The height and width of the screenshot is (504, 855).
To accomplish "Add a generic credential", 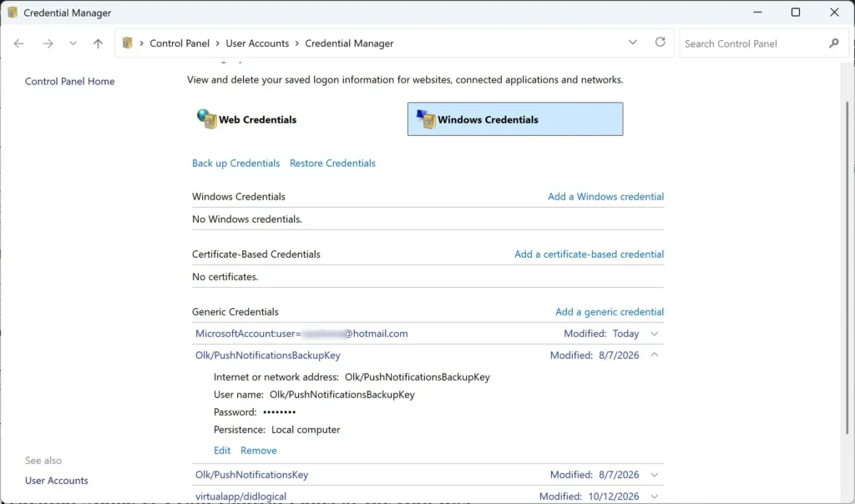I will pyautogui.click(x=610, y=312).
